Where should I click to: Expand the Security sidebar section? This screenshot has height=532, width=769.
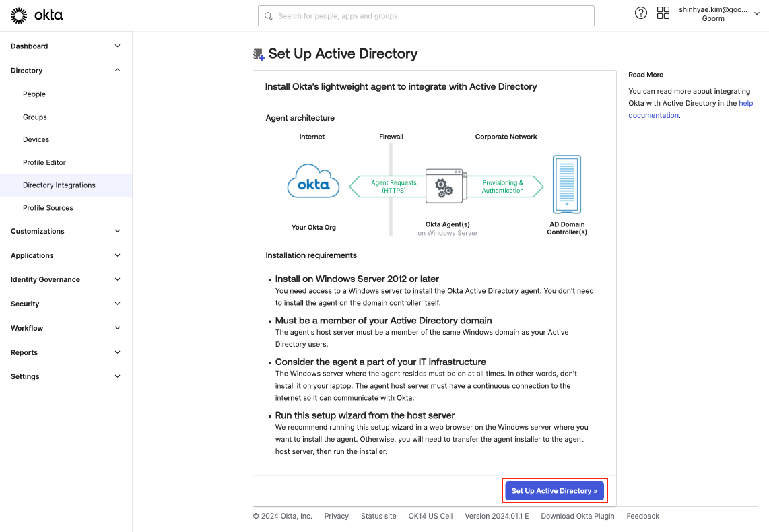pos(117,304)
